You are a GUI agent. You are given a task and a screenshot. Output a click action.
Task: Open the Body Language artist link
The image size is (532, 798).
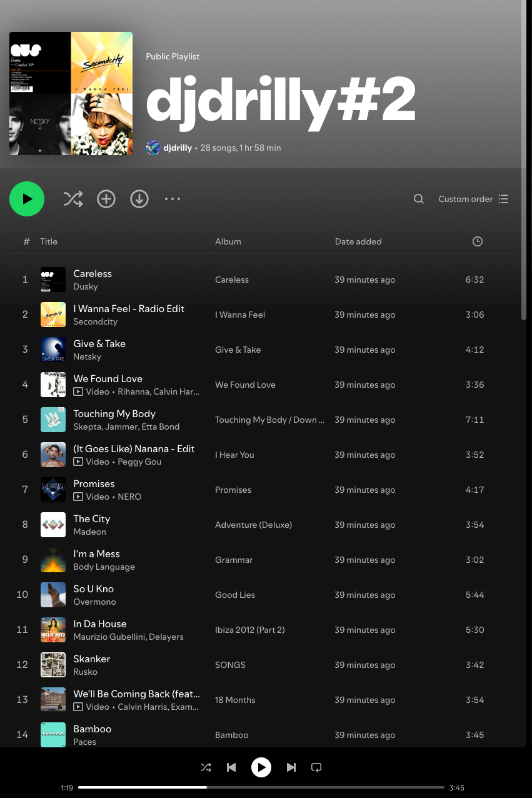coord(104,567)
